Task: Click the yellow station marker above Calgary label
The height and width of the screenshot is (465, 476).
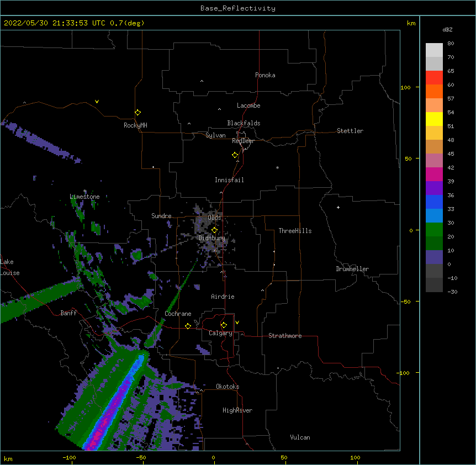Action: click(x=224, y=325)
